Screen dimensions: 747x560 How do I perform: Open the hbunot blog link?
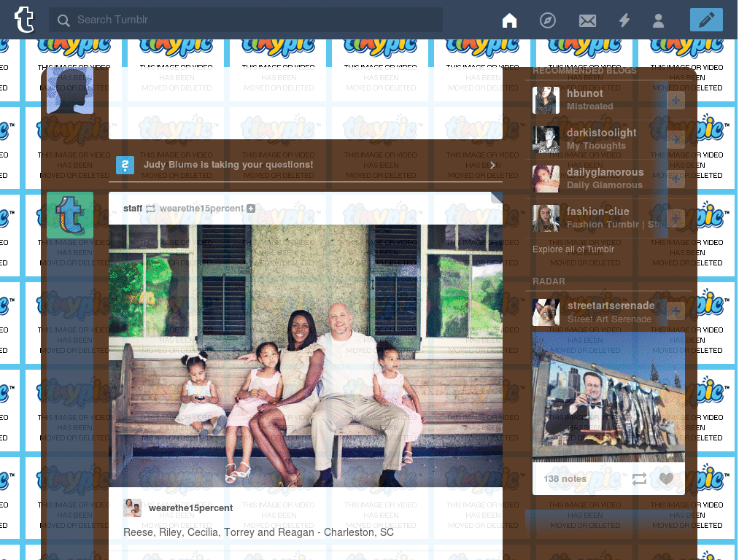[585, 93]
